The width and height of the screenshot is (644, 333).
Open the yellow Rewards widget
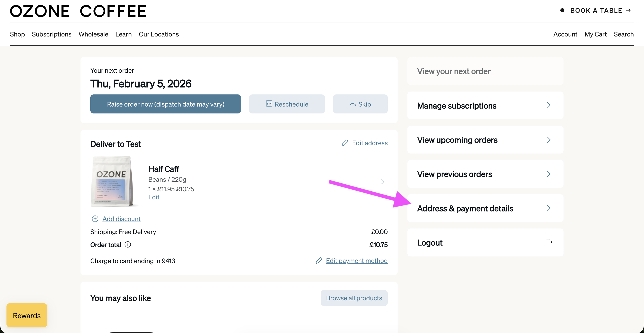pyautogui.click(x=27, y=316)
